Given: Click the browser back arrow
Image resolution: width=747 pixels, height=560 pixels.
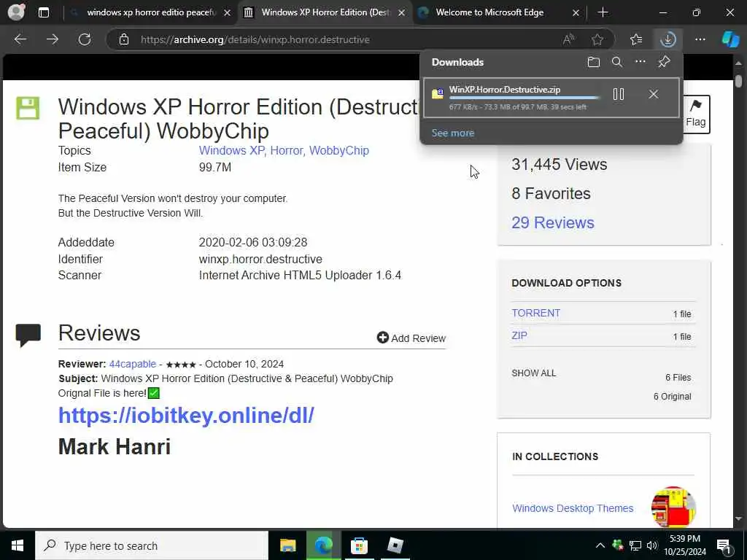Looking at the screenshot, I should pyautogui.click(x=20, y=39).
